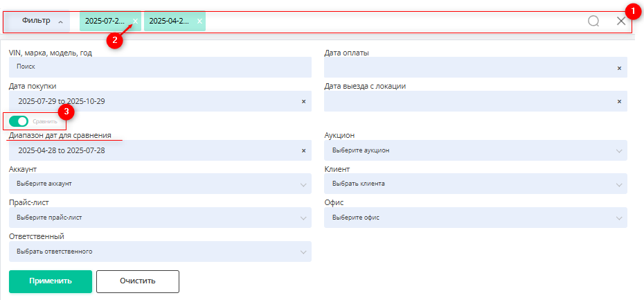Clear the Диапазон дат для сравнения value
Viewport: 644px width, 300px height.
(303, 150)
